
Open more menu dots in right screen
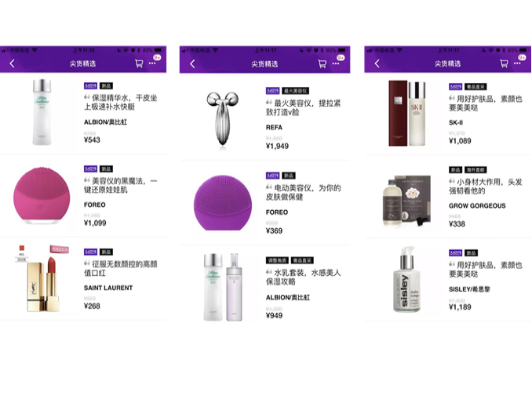pyautogui.click(x=517, y=63)
